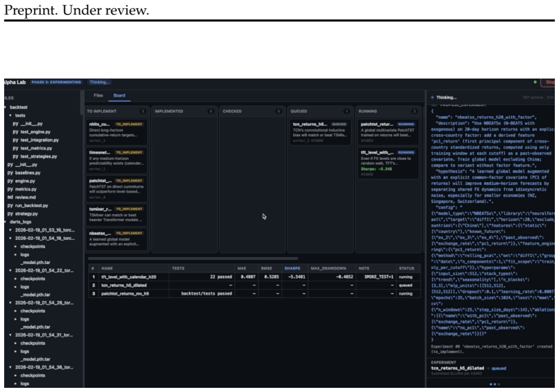
Task: Click the green status dot near Stop
Action: [535, 82]
